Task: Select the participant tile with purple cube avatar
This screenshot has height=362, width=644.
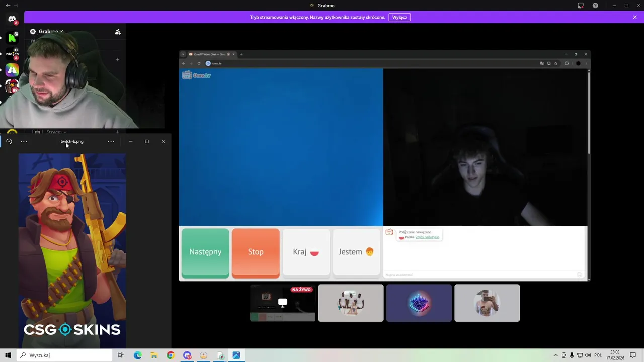Action: click(x=419, y=303)
